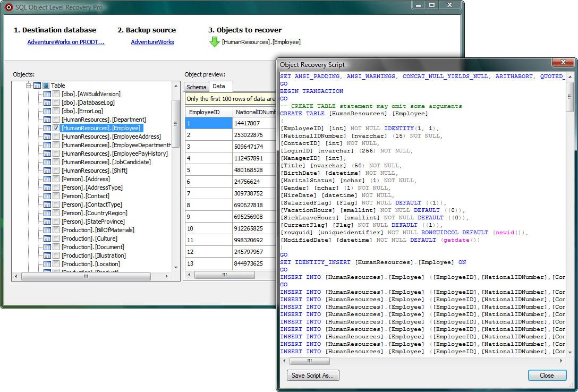
Task: Click the table icon beside [Production].[Culture]
Action: [x=48, y=238]
